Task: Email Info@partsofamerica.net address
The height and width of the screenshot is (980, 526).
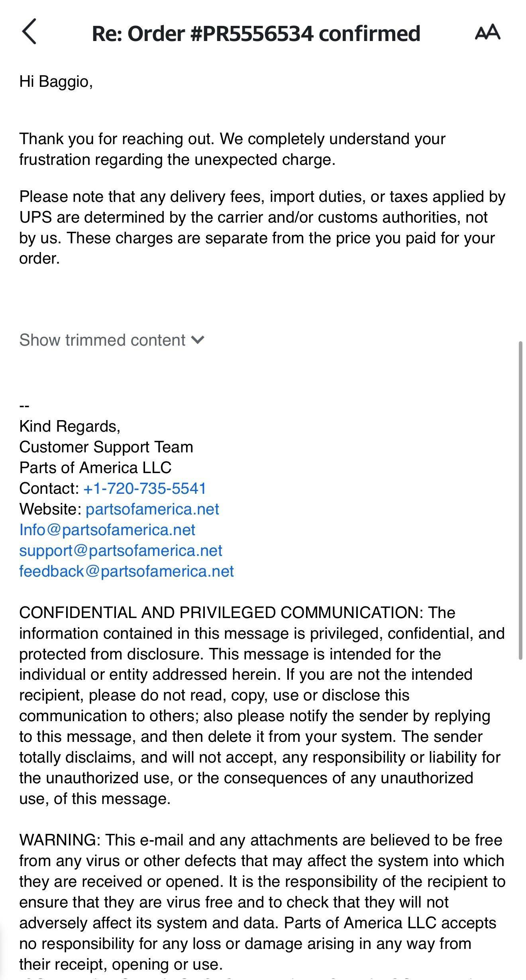Action: (107, 530)
